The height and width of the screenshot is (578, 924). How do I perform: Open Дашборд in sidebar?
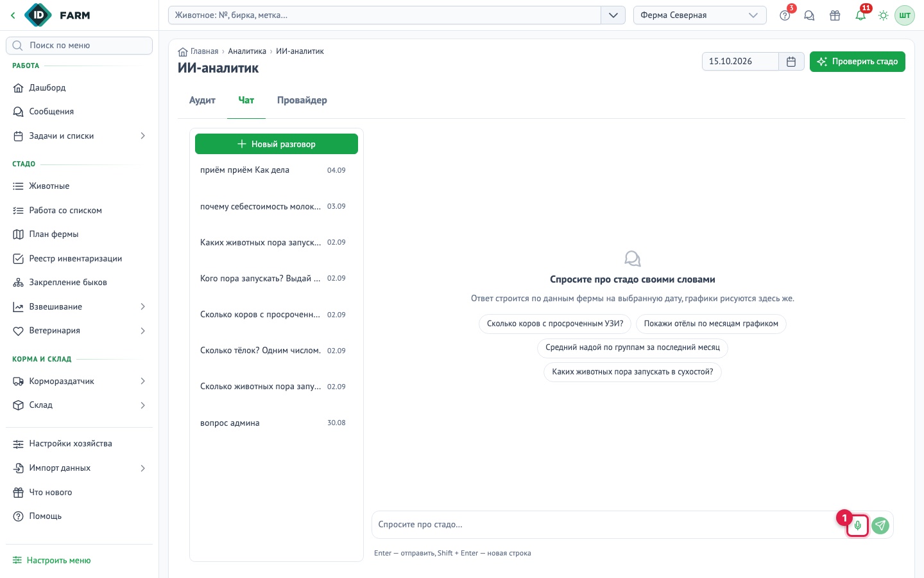79,88
